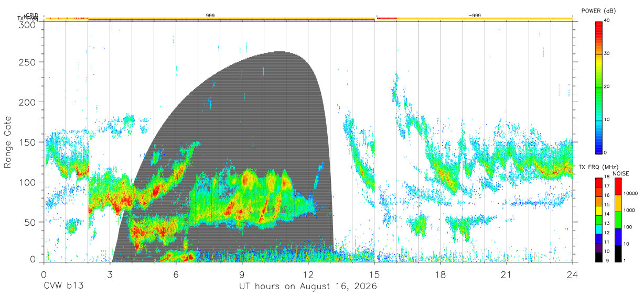The image size is (644, 297).
Task: Pick the blue 11–12 MHz frequency swatch
Action: pyautogui.click(x=599, y=238)
